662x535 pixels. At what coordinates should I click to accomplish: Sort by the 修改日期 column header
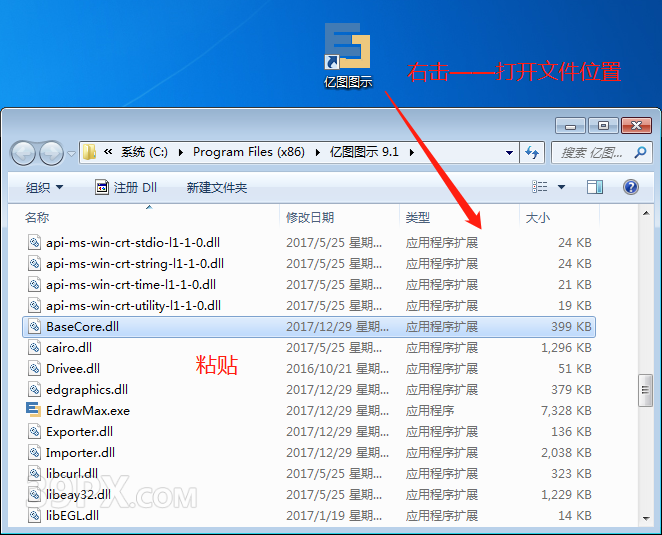(310, 217)
